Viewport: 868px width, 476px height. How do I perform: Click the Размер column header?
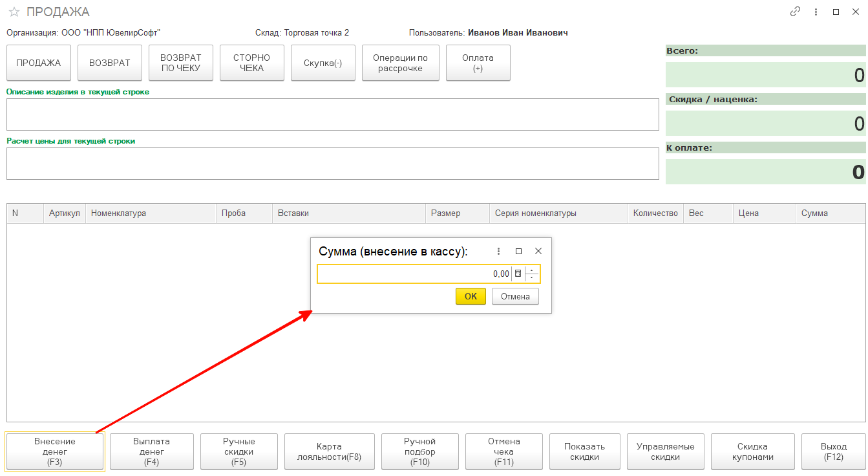[x=458, y=213]
